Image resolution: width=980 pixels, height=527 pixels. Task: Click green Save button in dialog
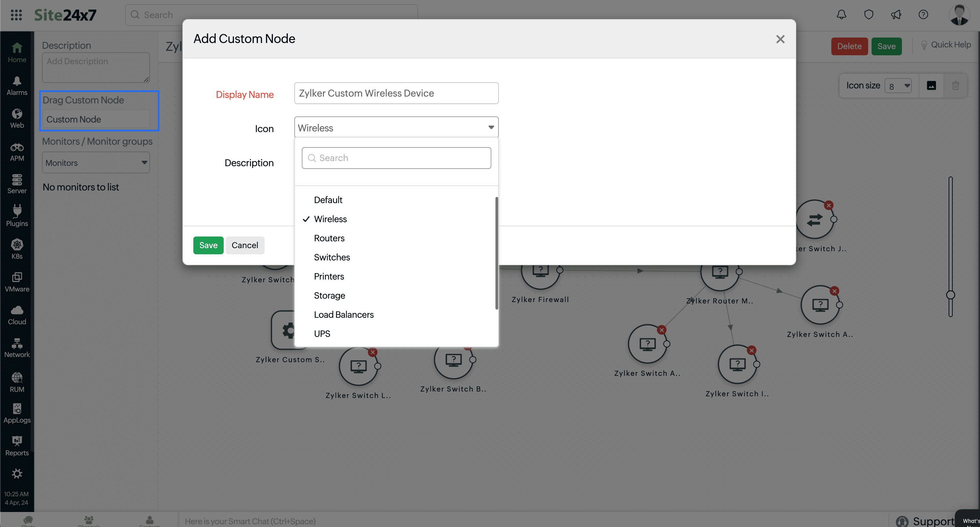point(208,245)
